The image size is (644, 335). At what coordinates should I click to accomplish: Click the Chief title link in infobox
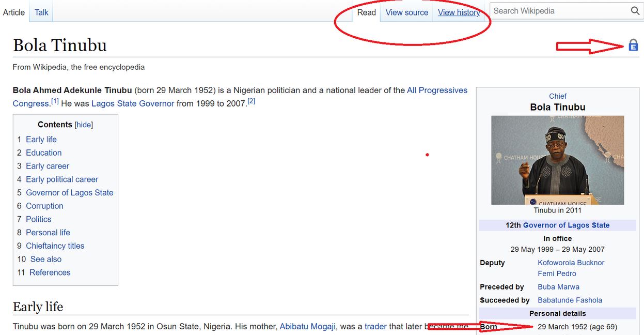557,96
